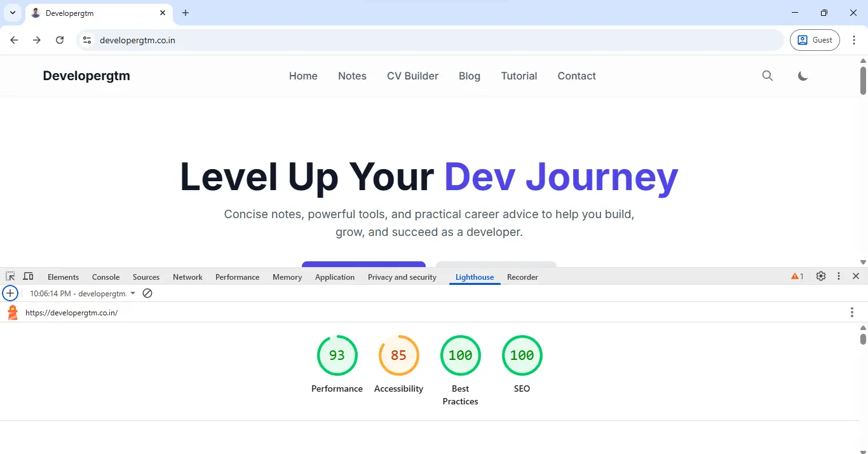Click the clear all reports icon
This screenshot has width=868, height=454.
147,294
